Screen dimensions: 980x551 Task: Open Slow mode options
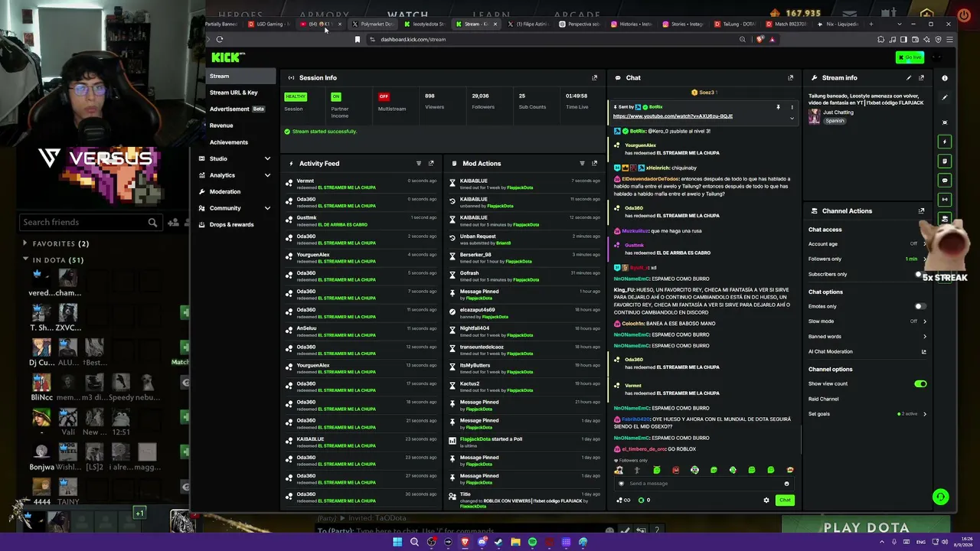coord(924,321)
